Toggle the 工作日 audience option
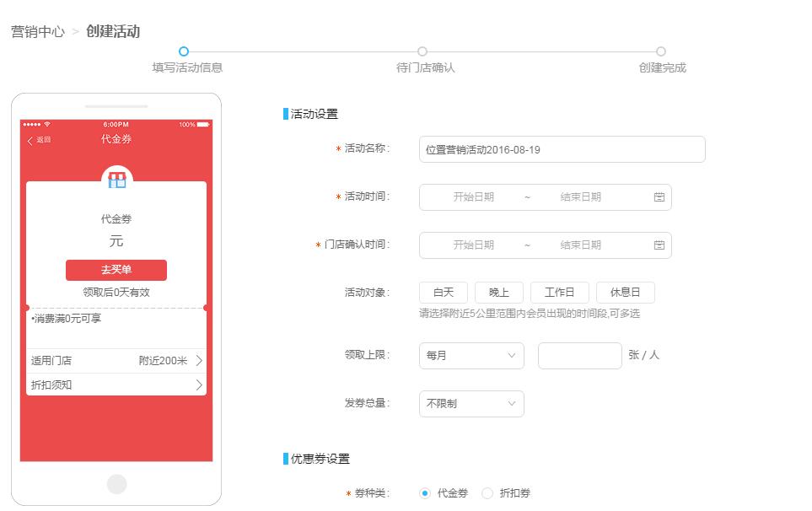Screen dimensions: 812x511 (559, 293)
